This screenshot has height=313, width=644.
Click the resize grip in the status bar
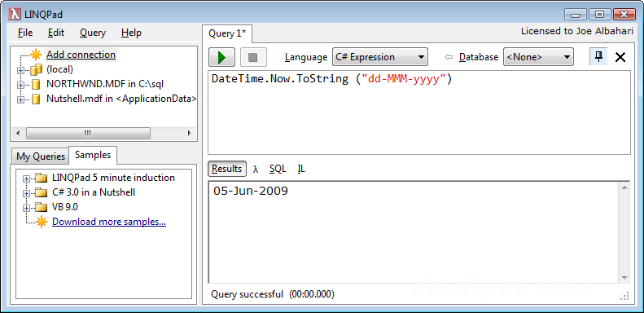click(x=625, y=296)
